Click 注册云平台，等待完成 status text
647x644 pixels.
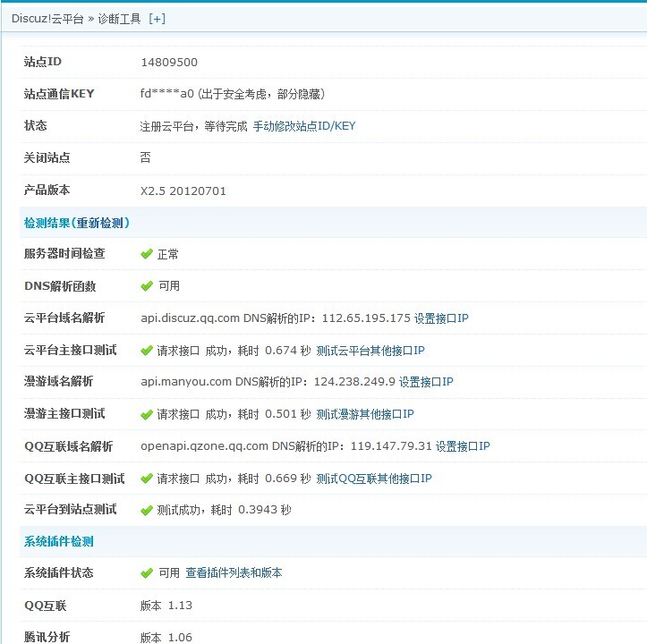tap(193, 126)
